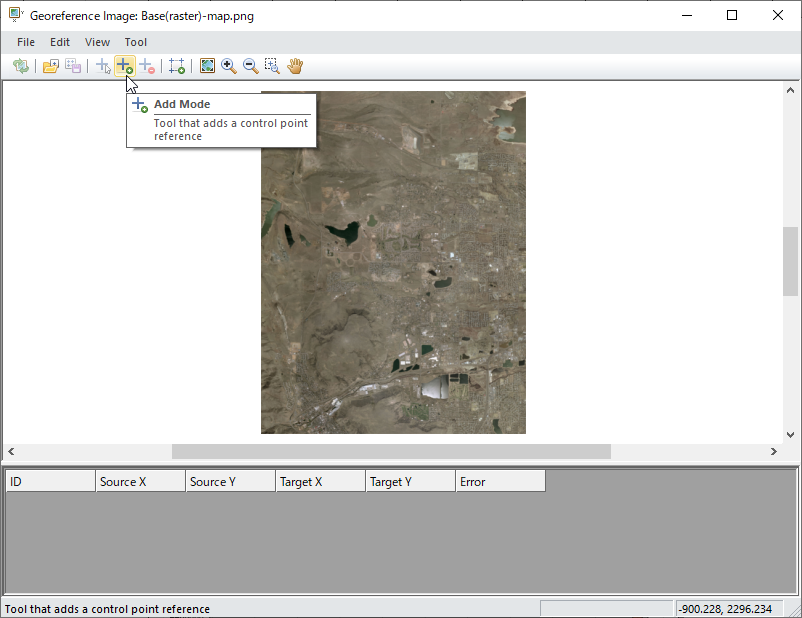Click the Error column header
This screenshot has height=618, width=802.
point(501,481)
